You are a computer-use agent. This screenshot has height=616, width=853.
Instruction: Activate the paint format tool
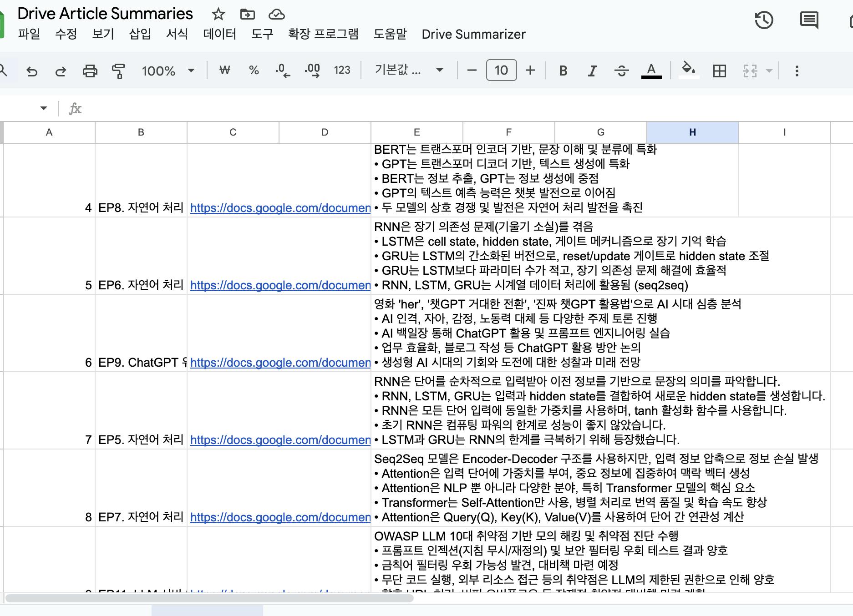click(118, 71)
